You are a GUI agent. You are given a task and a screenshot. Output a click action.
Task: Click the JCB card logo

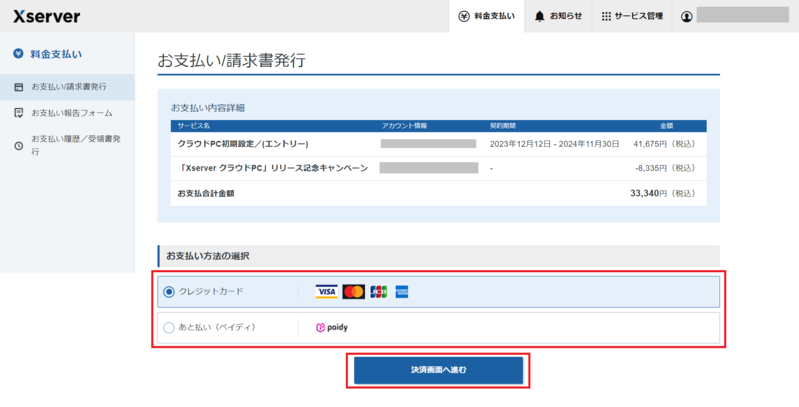[378, 292]
